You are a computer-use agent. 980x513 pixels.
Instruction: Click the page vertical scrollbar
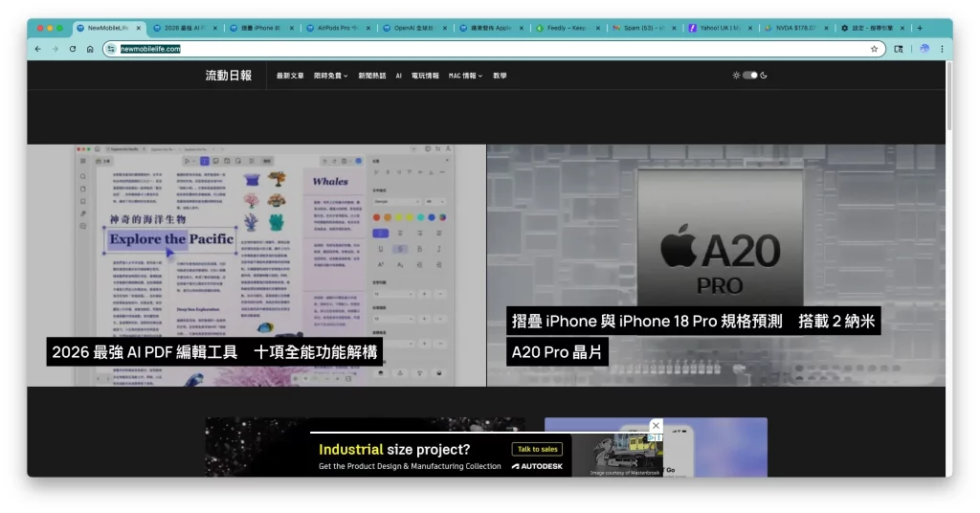click(948, 95)
